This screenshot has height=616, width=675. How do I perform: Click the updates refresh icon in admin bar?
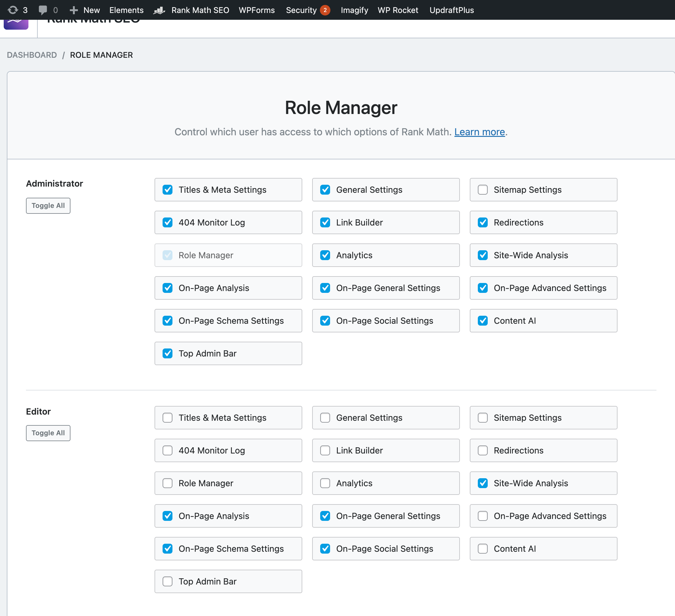[x=13, y=10]
